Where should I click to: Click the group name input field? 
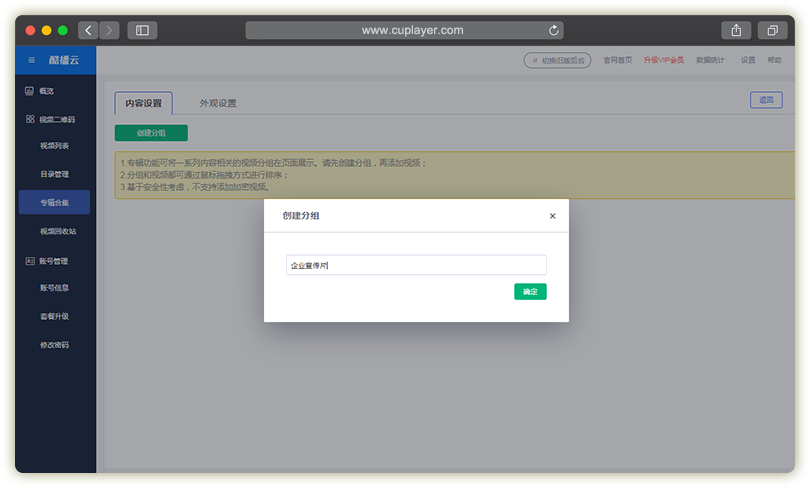pyautogui.click(x=416, y=265)
